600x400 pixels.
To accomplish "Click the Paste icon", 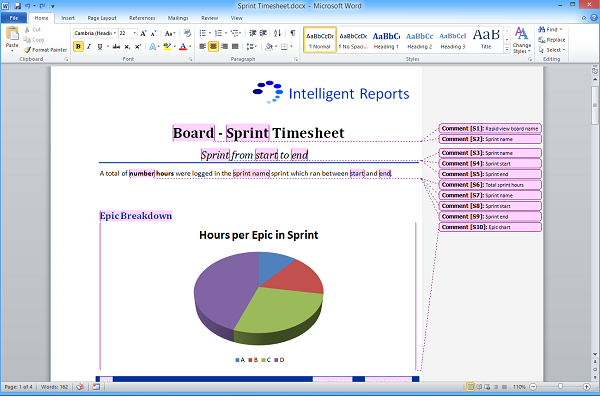I will [12, 36].
